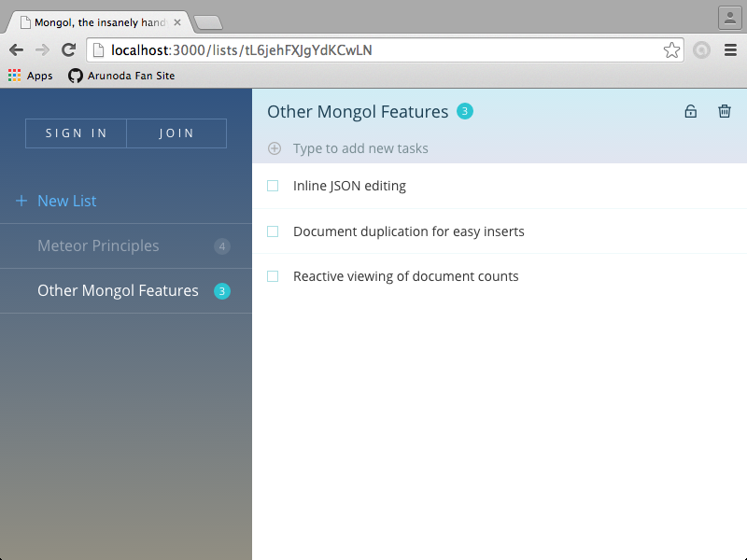Screen dimensions: 747x560
Task: Open the Chrome user profile icon
Action: point(730,18)
